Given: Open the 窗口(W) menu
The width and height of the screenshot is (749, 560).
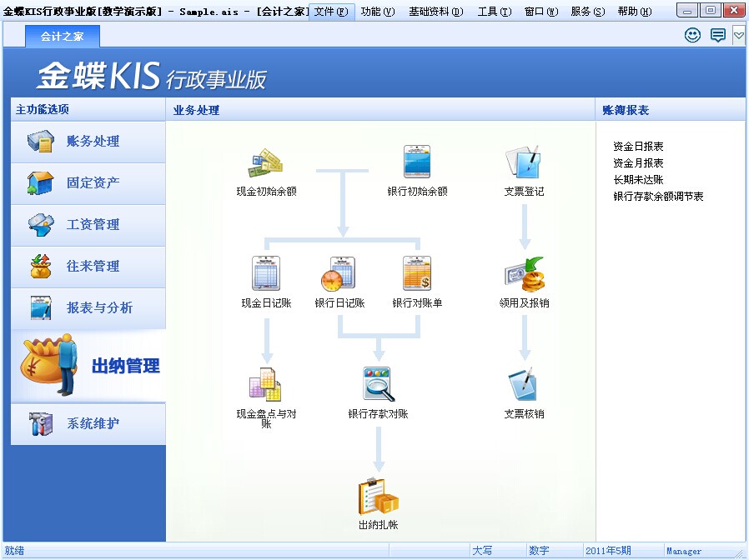Looking at the screenshot, I should [541, 12].
